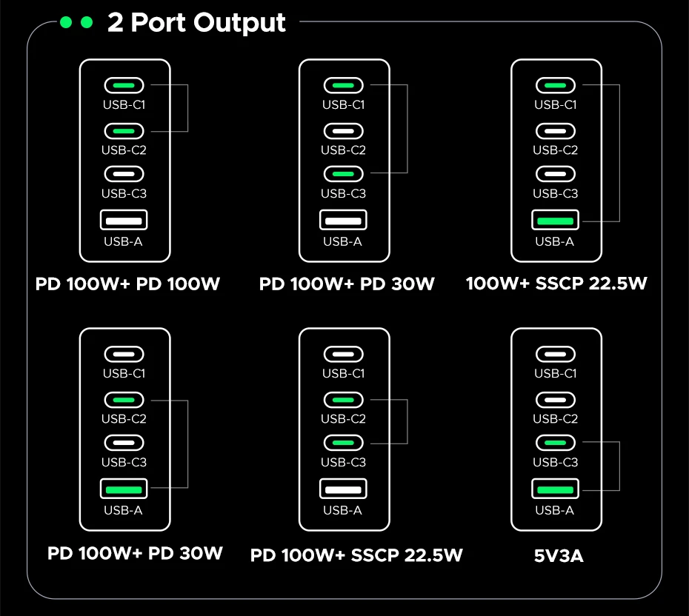The width and height of the screenshot is (689, 616).
Task: Click the white USB-A port in the bottom-middle diagram
Action: point(343,489)
